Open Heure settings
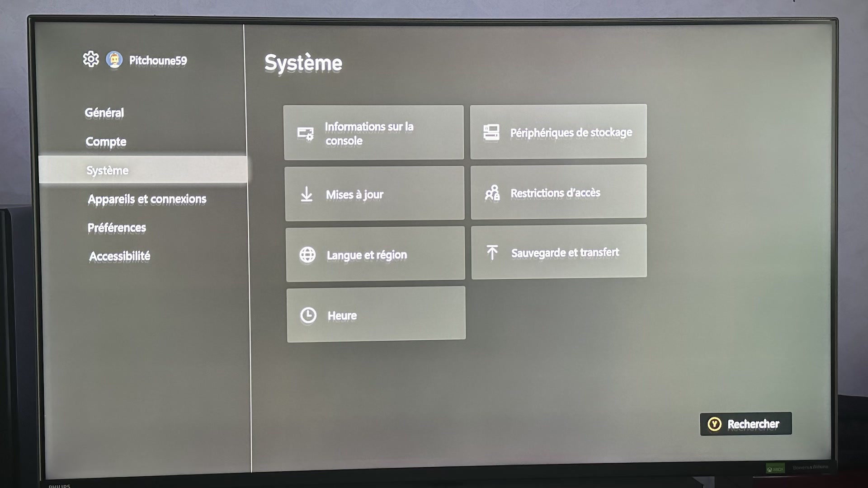The height and width of the screenshot is (488, 868). pyautogui.click(x=375, y=314)
